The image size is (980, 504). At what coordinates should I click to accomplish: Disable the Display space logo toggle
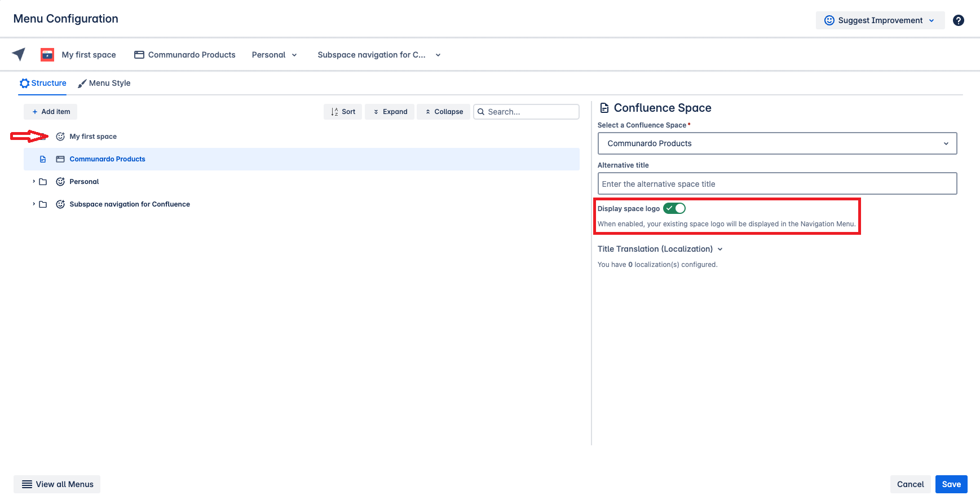point(674,208)
